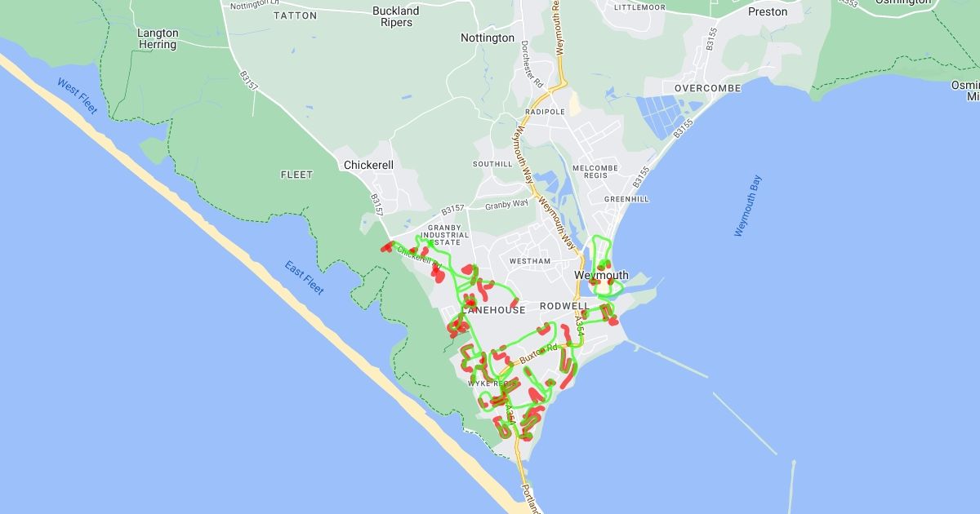Screen dimensions: 980x514
Task: Select the RODWELL neighborhood label
Action: (x=564, y=306)
